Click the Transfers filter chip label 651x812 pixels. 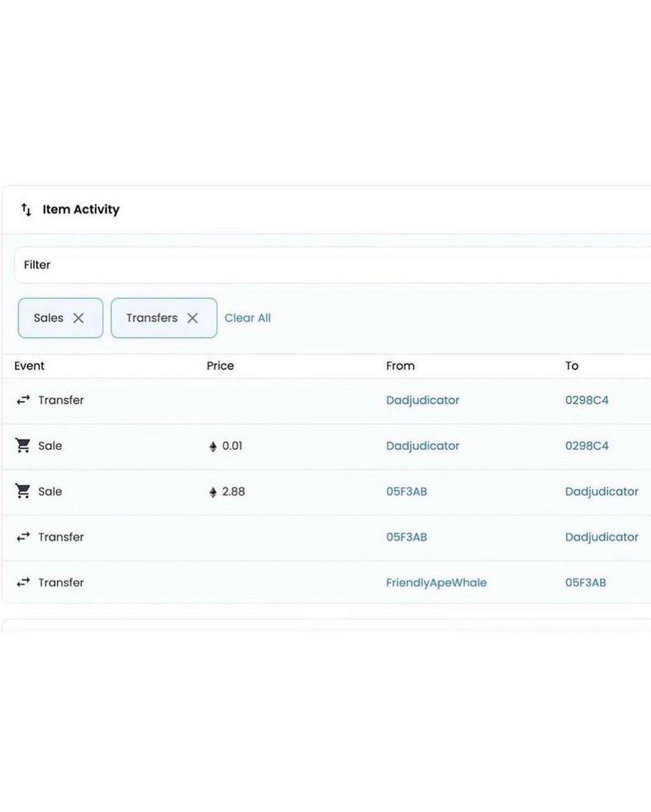[152, 318]
